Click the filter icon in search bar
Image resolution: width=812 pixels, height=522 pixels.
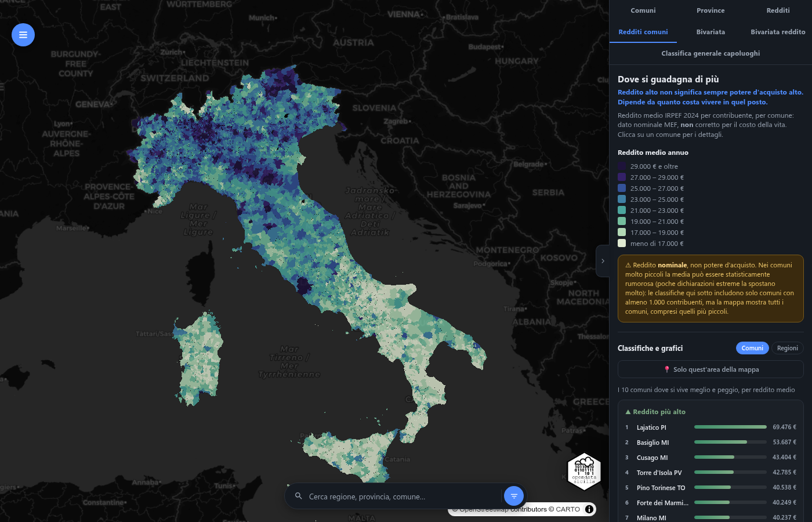tap(514, 496)
